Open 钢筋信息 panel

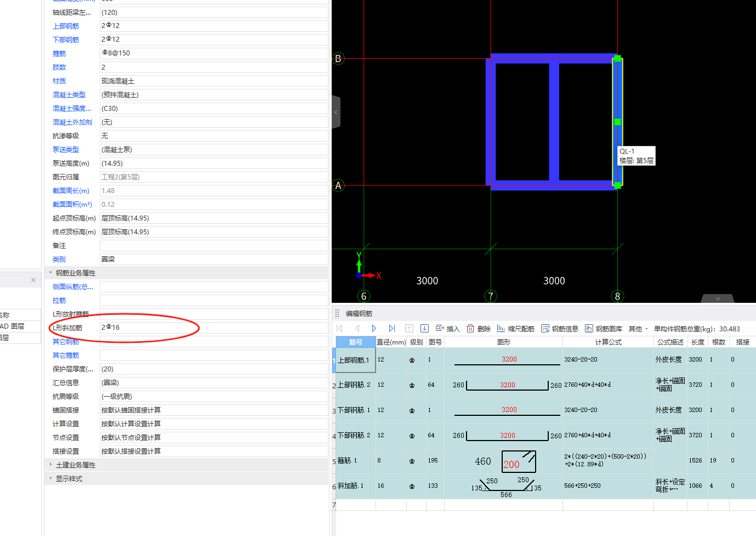point(560,329)
